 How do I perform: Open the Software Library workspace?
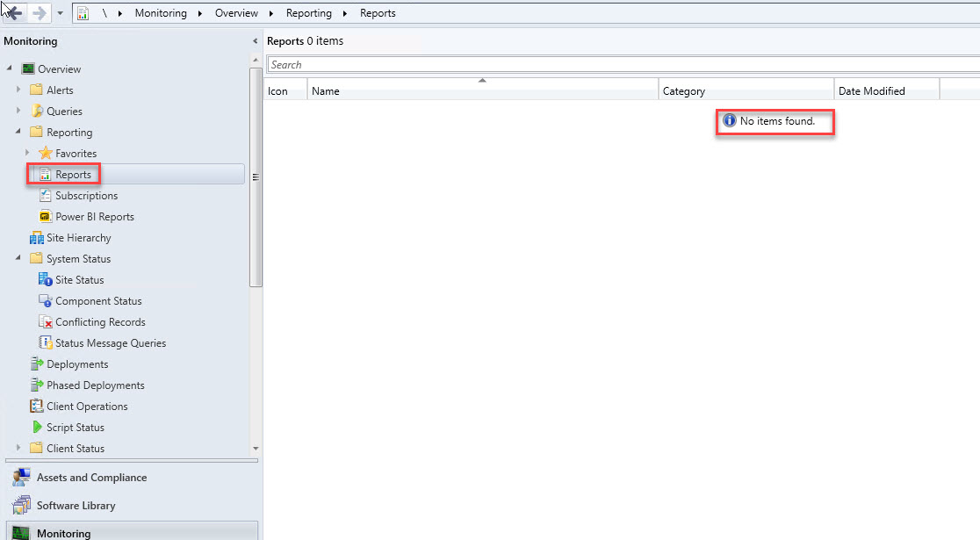tap(76, 506)
